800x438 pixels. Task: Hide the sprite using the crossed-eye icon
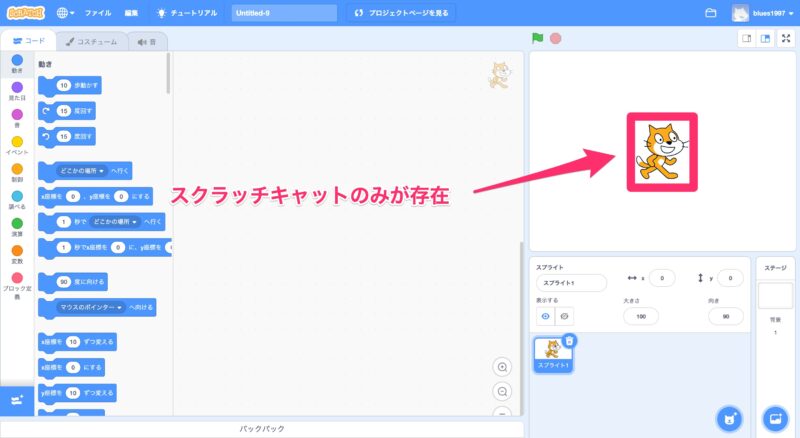pyautogui.click(x=566, y=316)
